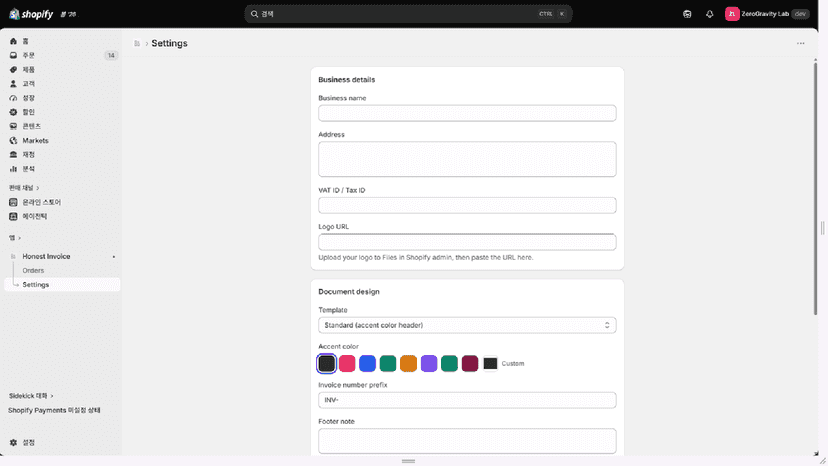Open the notifications bell icon
828x466 pixels.
(x=710, y=14)
